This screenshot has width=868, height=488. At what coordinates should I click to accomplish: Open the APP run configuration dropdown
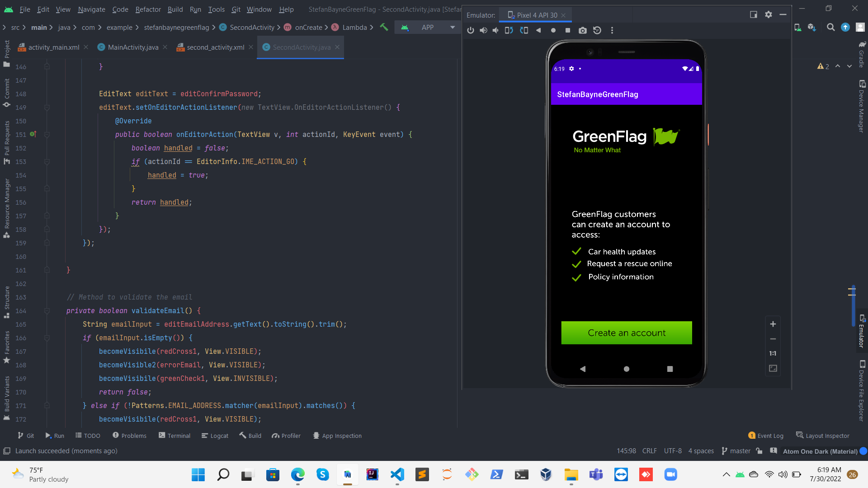pos(452,27)
